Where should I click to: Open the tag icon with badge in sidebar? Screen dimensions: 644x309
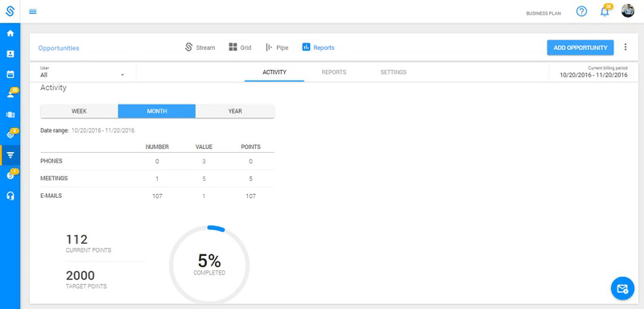click(11, 134)
